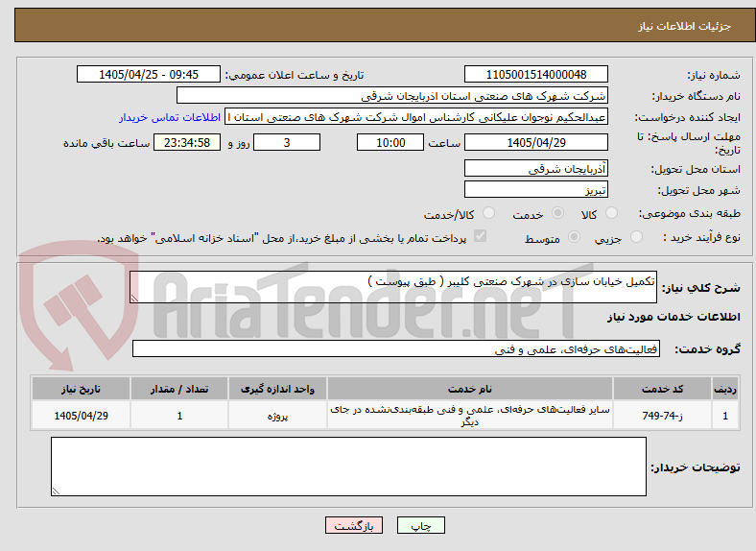Click the remaining time field 23:34:58

point(187,142)
